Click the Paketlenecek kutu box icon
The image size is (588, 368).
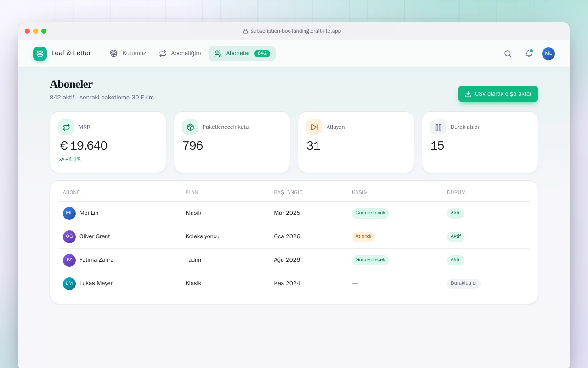(190, 127)
